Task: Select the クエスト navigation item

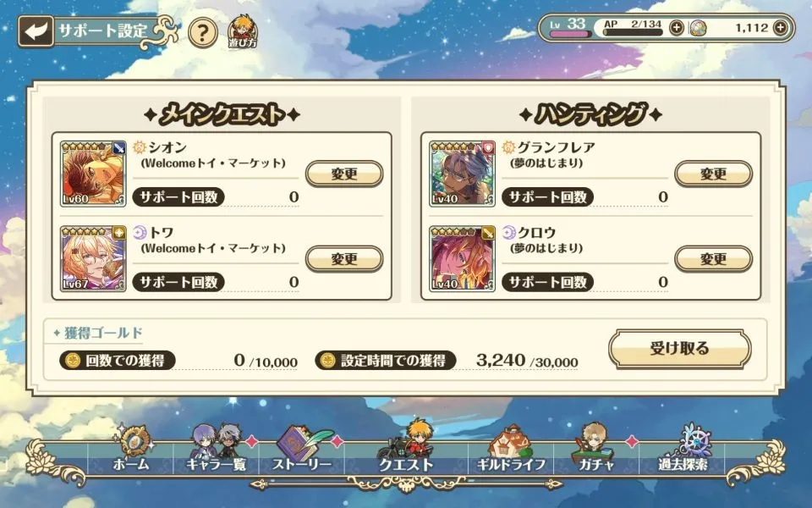Action: click(x=407, y=449)
